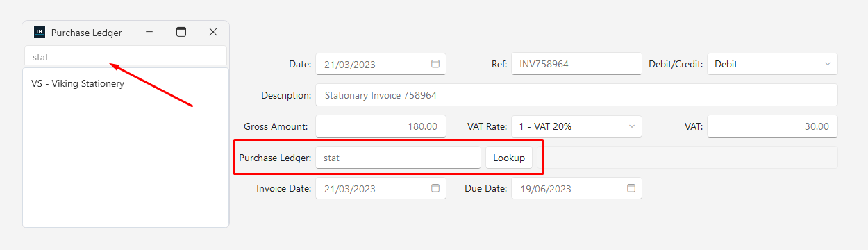Open the Invoice Date calendar picker icon
Screen dimensions: 868x250
435,188
